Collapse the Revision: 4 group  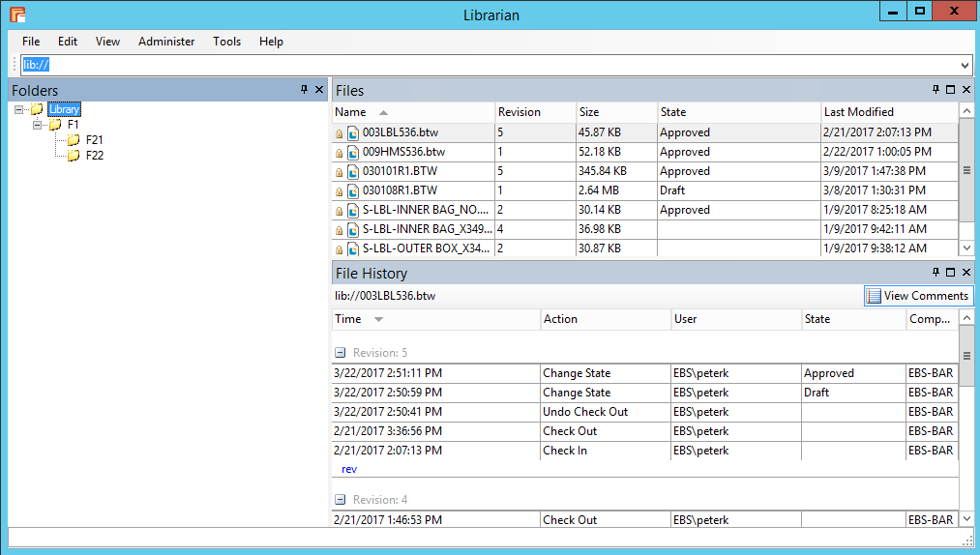pyautogui.click(x=340, y=500)
